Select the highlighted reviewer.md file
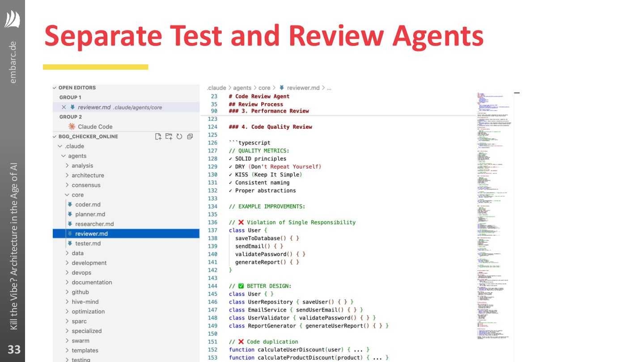 pyautogui.click(x=126, y=233)
